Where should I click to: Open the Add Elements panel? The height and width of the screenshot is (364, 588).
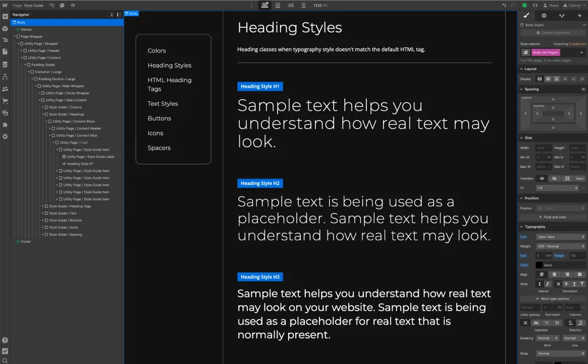5,17
